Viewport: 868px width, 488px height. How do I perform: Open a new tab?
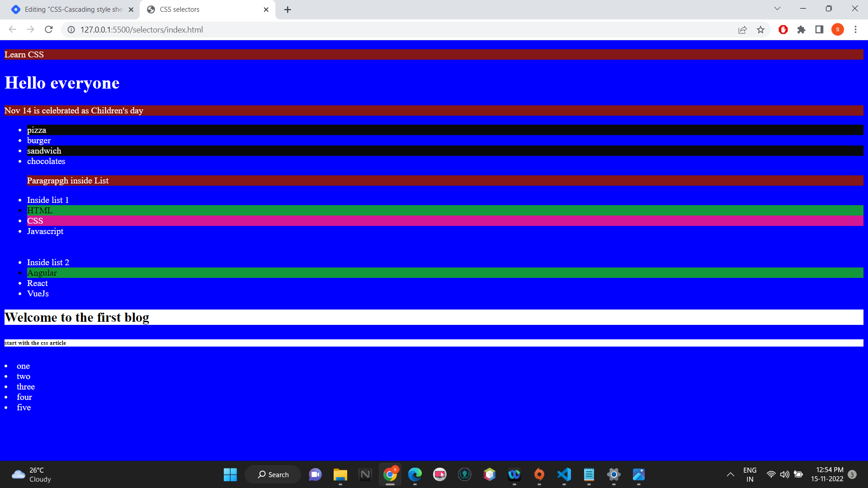click(288, 9)
